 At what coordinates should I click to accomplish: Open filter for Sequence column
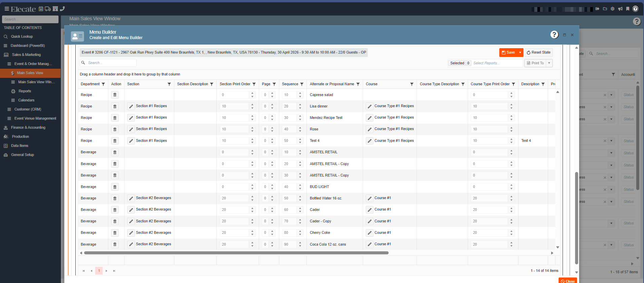[302, 84]
